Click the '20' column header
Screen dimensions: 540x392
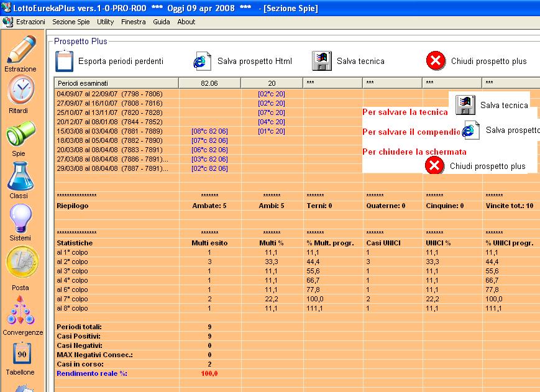pyautogui.click(x=272, y=83)
